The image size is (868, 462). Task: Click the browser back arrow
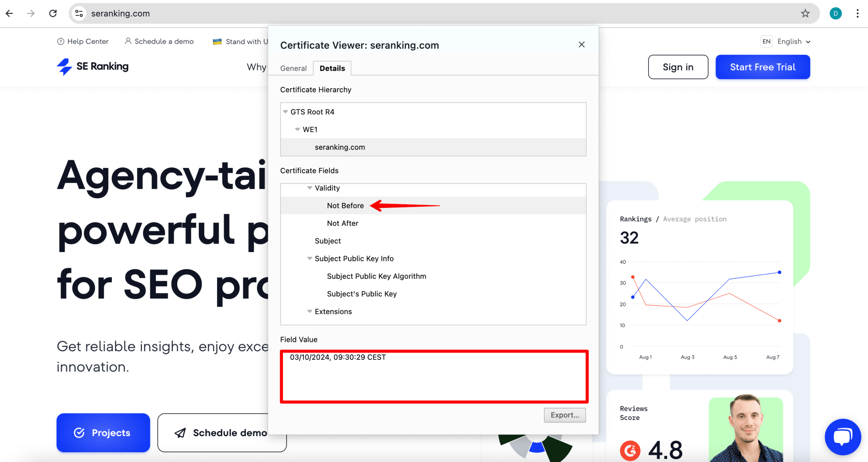[x=9, y=13]
